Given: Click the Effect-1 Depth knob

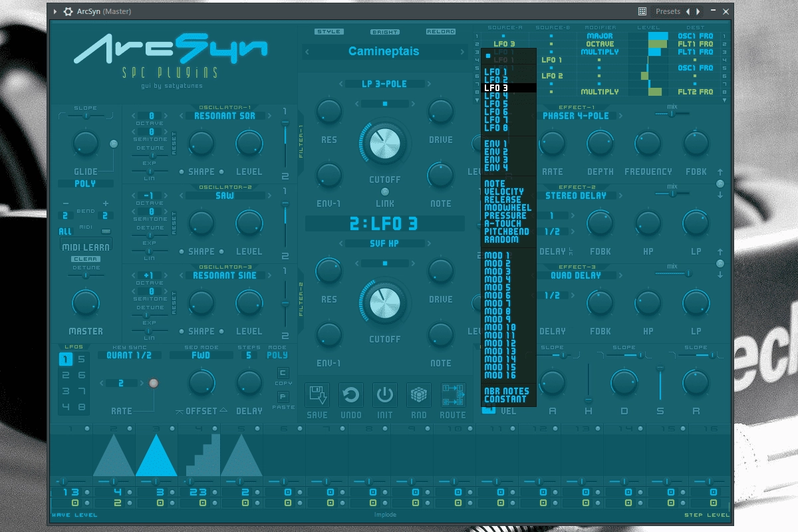Looking at the screenshot, I should click(600, 143).
